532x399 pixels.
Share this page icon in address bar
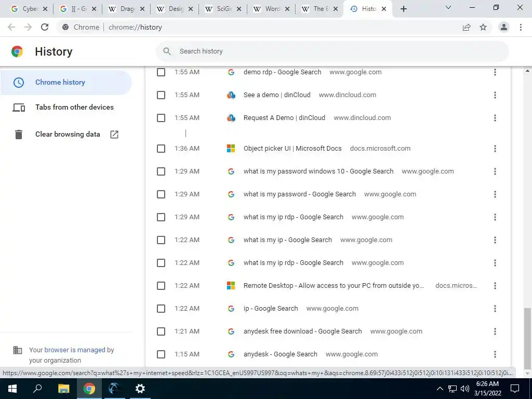pos(467,27)
